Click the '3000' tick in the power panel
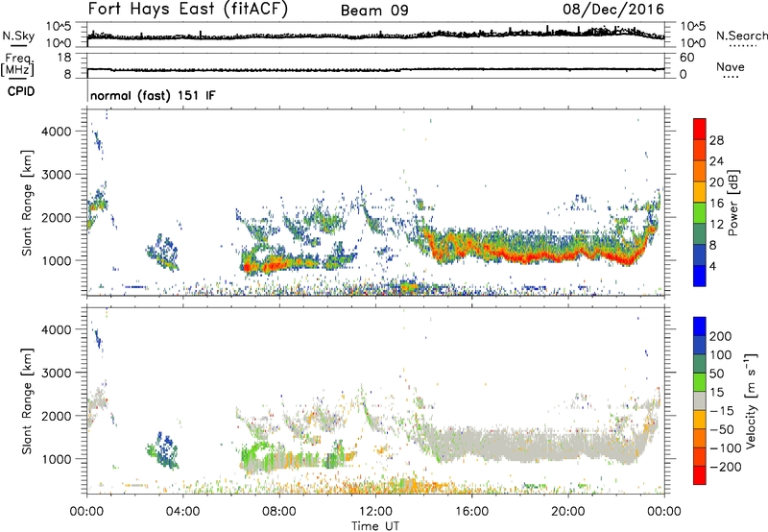The height and width of the screenshot is (532, 768). tap(57, 175)
